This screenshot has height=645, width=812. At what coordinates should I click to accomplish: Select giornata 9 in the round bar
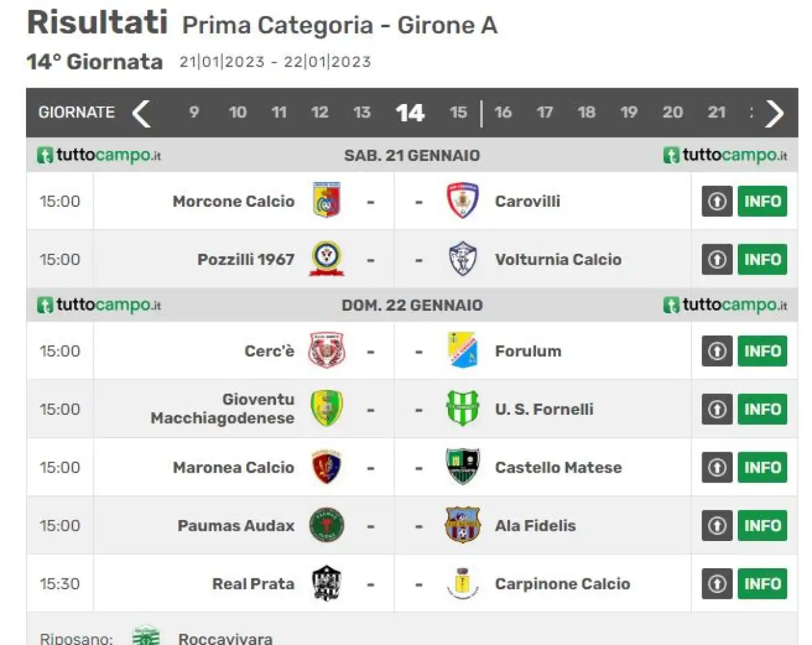click(x=194, y=112)
